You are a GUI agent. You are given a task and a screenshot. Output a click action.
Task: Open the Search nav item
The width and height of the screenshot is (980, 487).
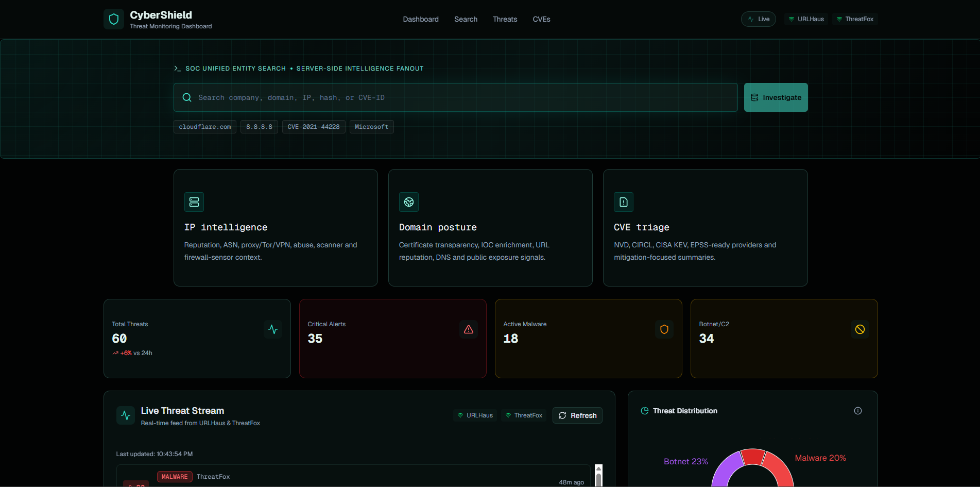(x=466, y=19)
